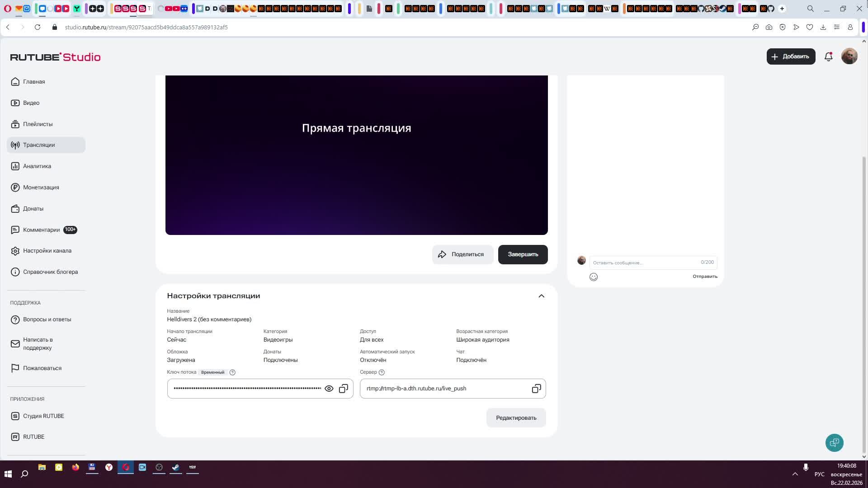The width and height of the screenshot is (868, 488).
Task: Click Редактировать stream settings
Action: tap(516, 418)
